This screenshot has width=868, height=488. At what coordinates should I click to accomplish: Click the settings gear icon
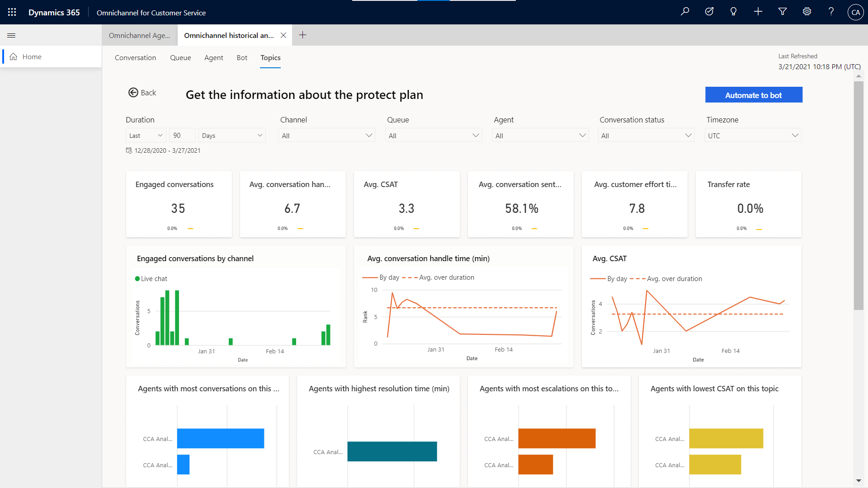[807, 12]
